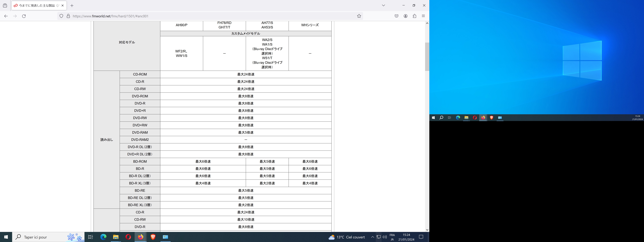Viewport: 644px width, 242px height.
Task: Click the '対応モデル' cell
Action: [x=127, y=42]
